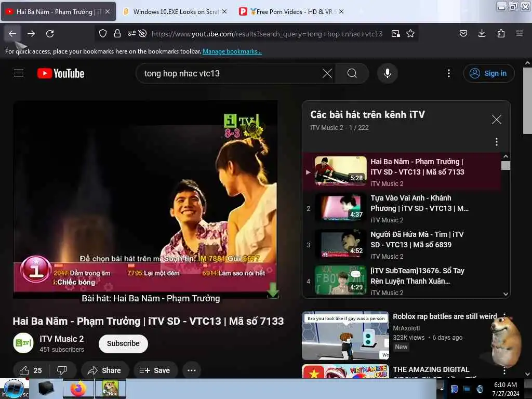Open Các bài hát trên kênh iTV playlist title
The height and width of the screenshot is (399, 532).
(367, 115)
